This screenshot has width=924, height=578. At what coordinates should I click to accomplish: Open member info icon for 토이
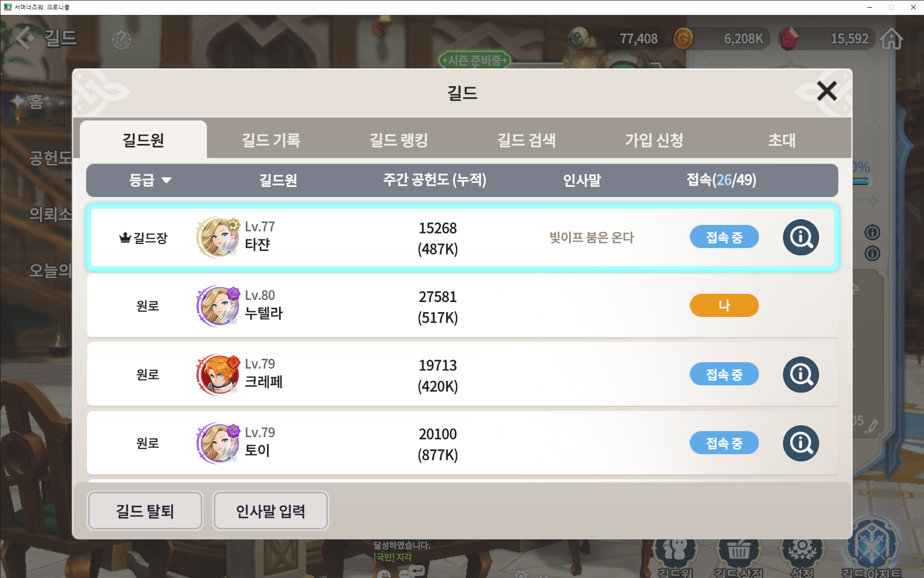click(801, 443)
